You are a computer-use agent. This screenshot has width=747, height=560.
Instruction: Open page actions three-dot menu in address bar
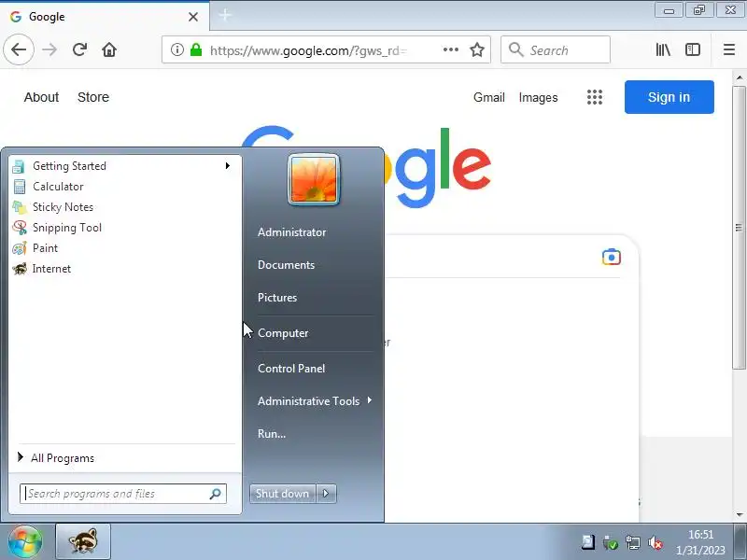pyautogui.click(x=451, y=49)
